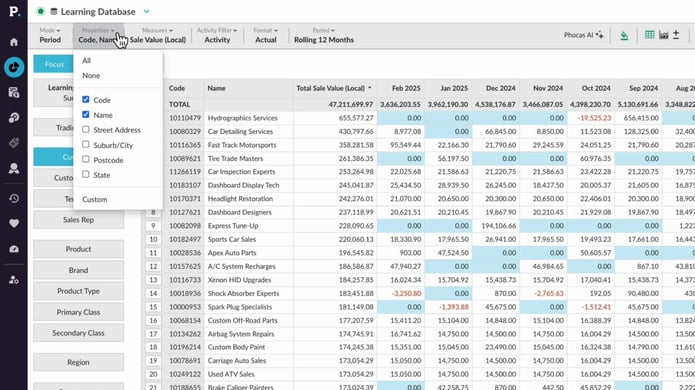The width and height of the screenshot is (695, 390).
Task: Open the financial statements sidebar icon
Action: coord(14,92)
